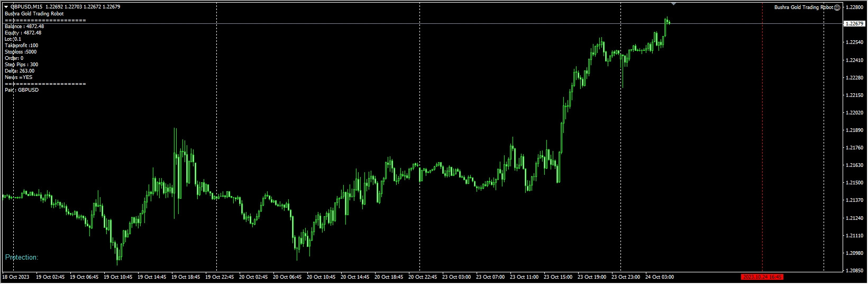The height and width of the screenshot is (284, 868).
Task: Click the '1.21500' price scale label
Action: (x=854, y=183)
